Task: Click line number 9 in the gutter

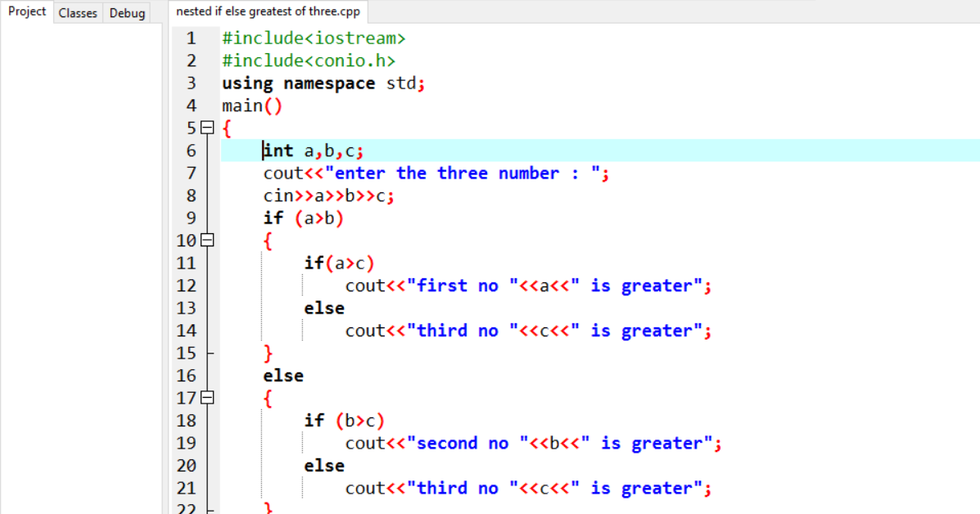Action: (191, 218)
